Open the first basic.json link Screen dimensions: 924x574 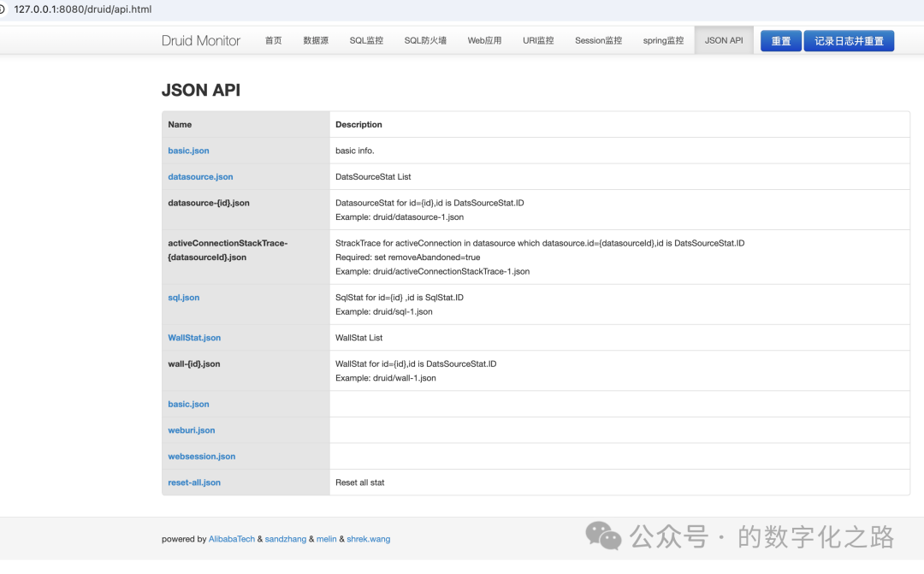[188, 151]
